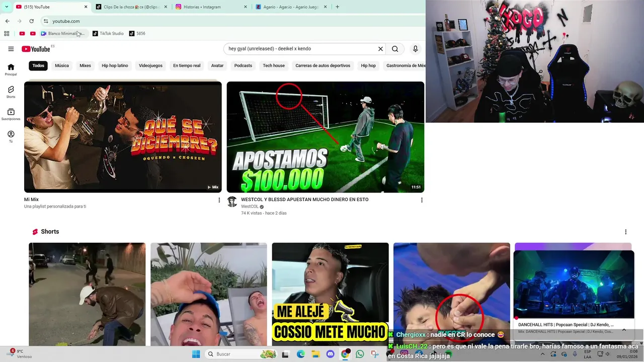
Task: Select the Todos filter chip
Action: [x=38, y=65]
